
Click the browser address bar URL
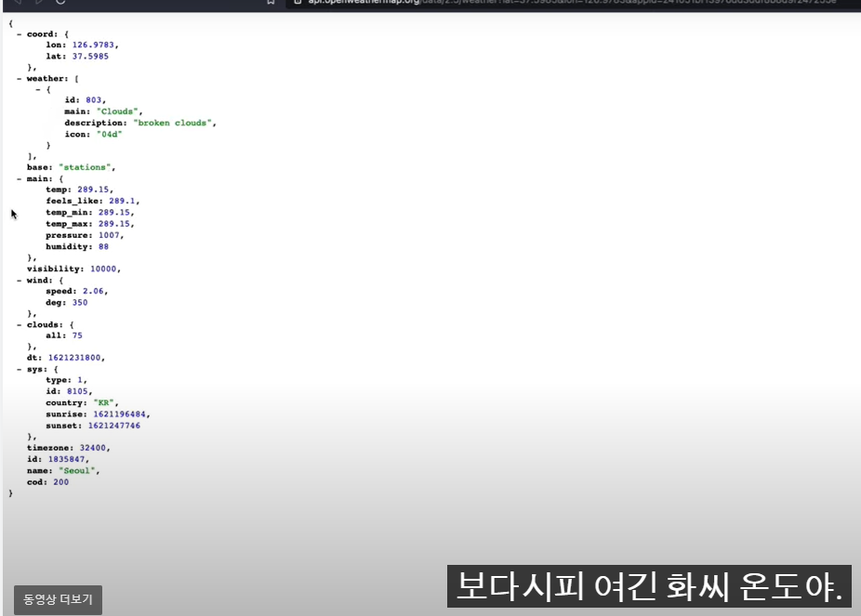pos(571,3)
